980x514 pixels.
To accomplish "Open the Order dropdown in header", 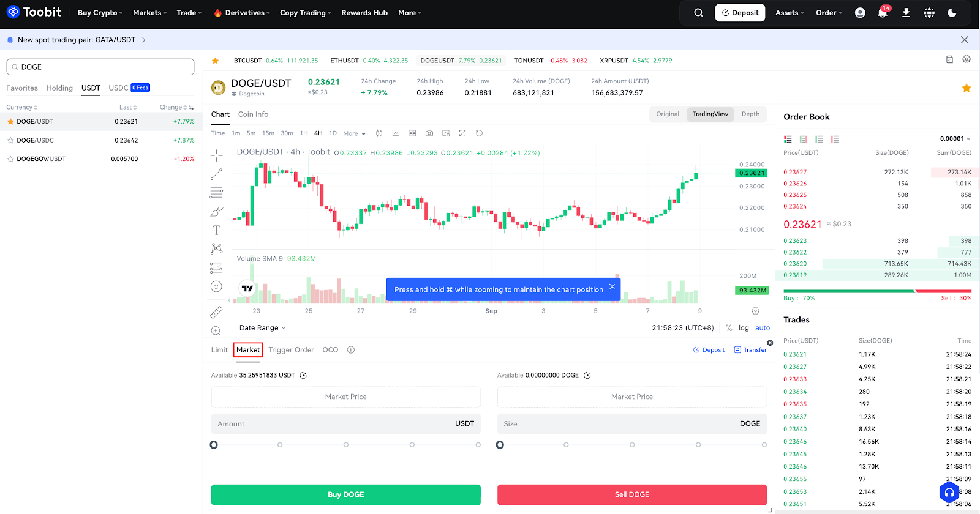I will pos(829,13).
